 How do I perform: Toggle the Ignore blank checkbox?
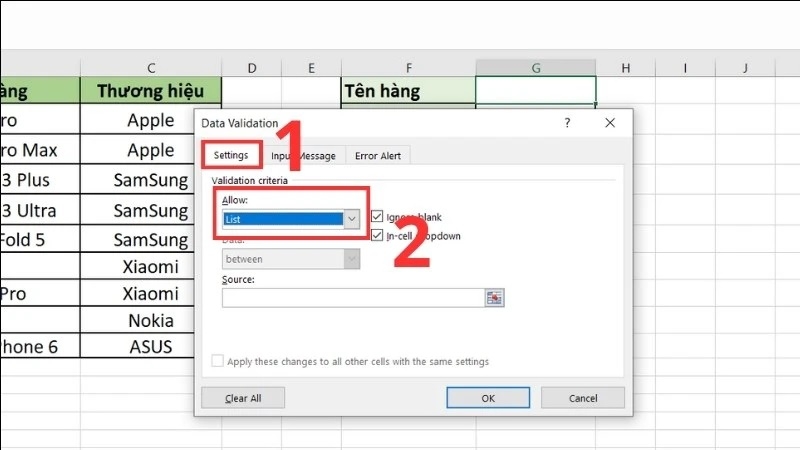[377, 217]
